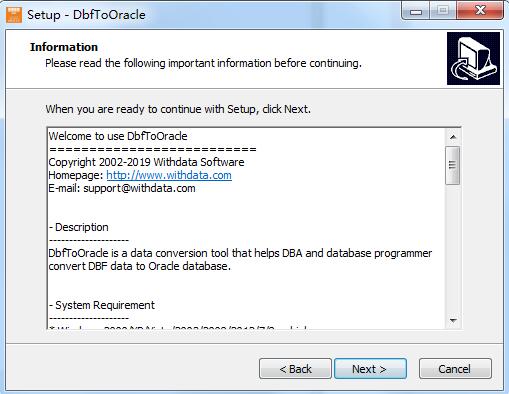The image size is (509, 394).
Task: Click the setup wizard computer image
Action: point(473,58)
